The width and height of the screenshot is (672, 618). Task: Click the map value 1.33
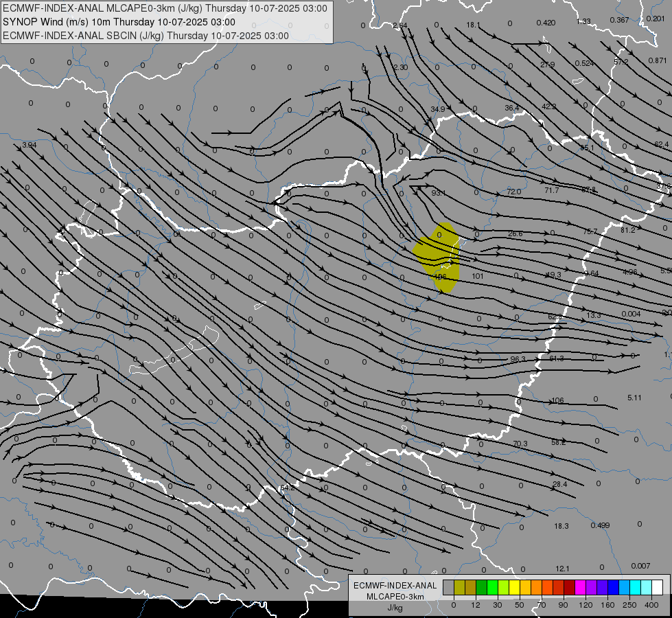pyautogui.click(x=583, y=21)
